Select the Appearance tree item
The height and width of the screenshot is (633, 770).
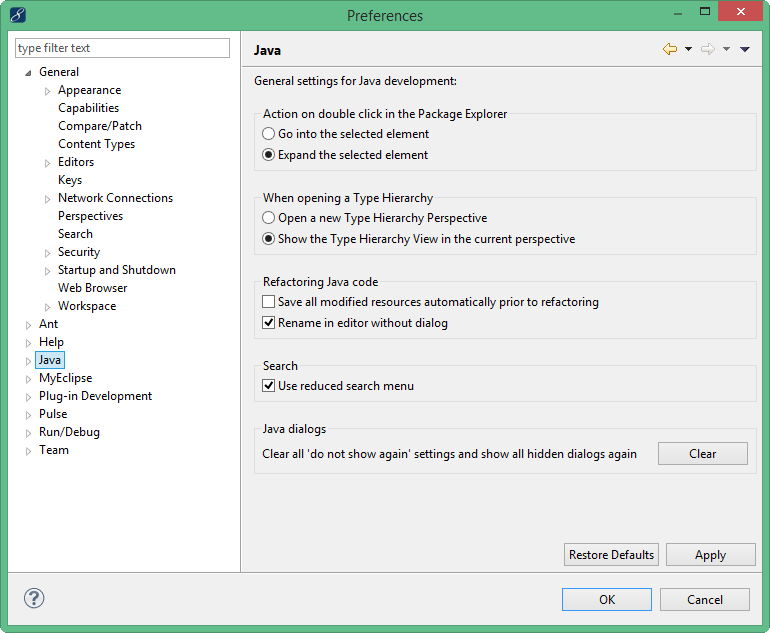click(89, 90)
